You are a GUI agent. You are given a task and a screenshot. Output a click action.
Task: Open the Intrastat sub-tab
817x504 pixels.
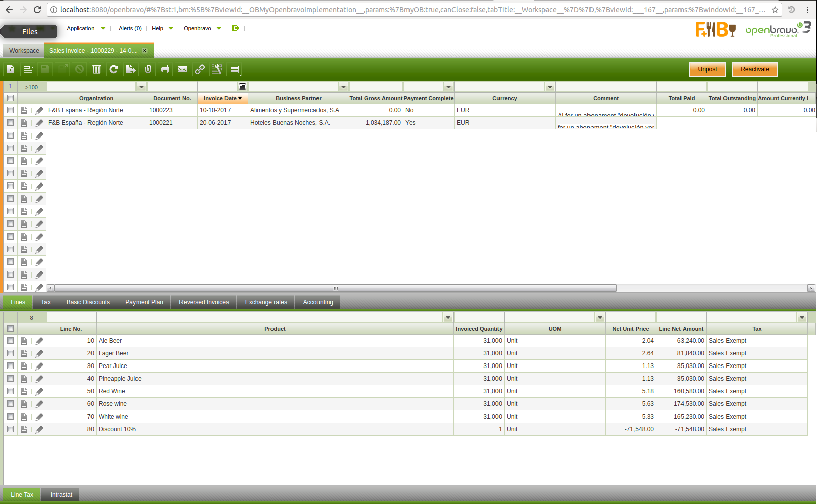(61, 495)
